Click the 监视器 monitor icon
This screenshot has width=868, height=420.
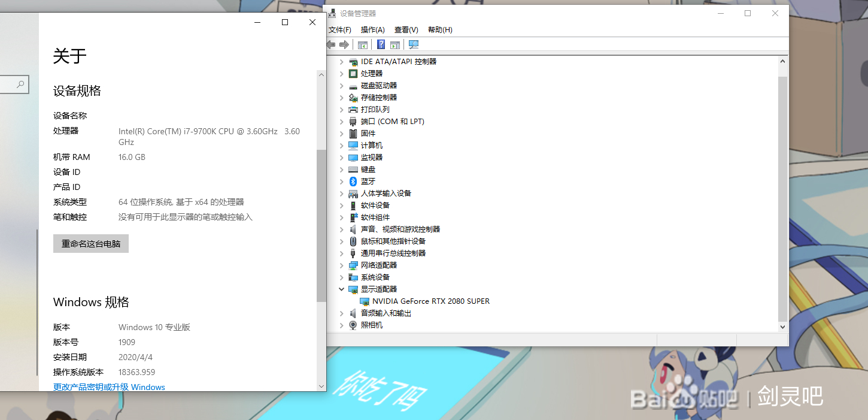tap(353, 158)
